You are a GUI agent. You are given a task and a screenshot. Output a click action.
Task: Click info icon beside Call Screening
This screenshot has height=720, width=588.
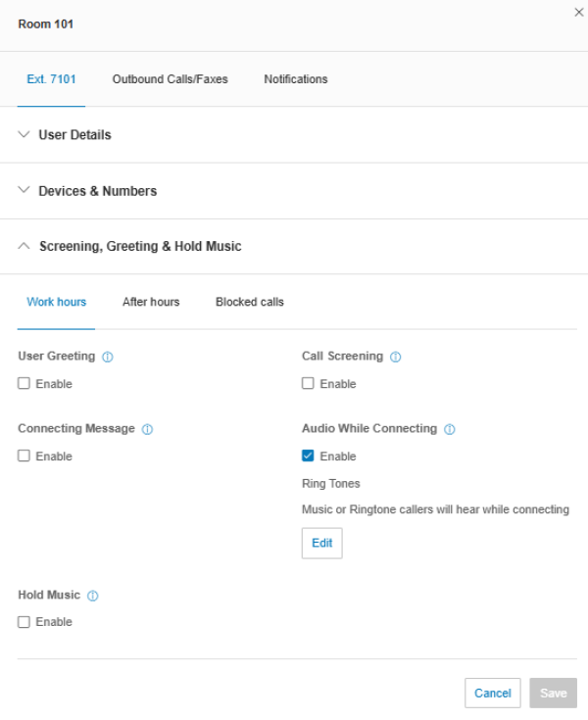[396, 358]
